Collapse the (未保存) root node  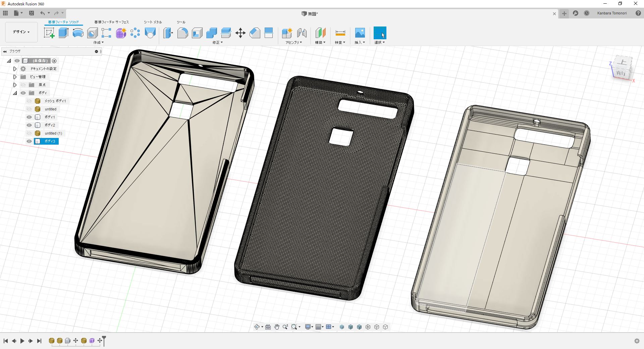click(9, 61)
